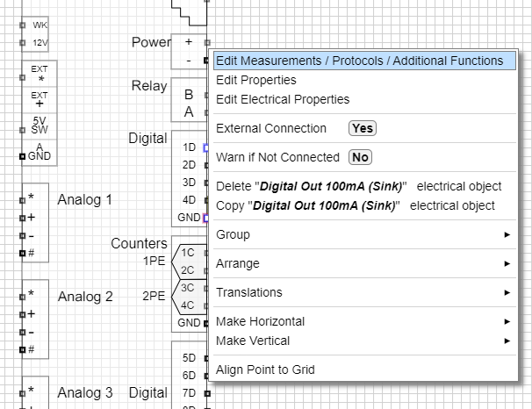Image resolution: width=532 pixels, height=409 pixels.
Task: Click the Analog 2 label
Action: click(85, 297)
